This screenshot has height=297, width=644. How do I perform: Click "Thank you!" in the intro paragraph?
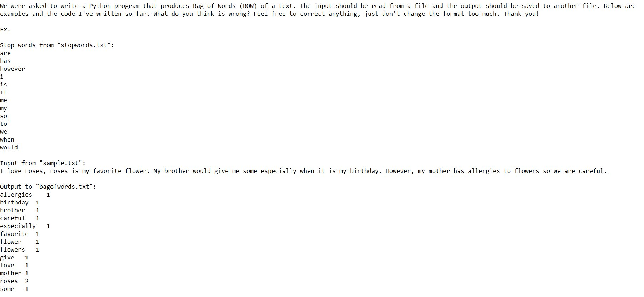pos(521,14)
